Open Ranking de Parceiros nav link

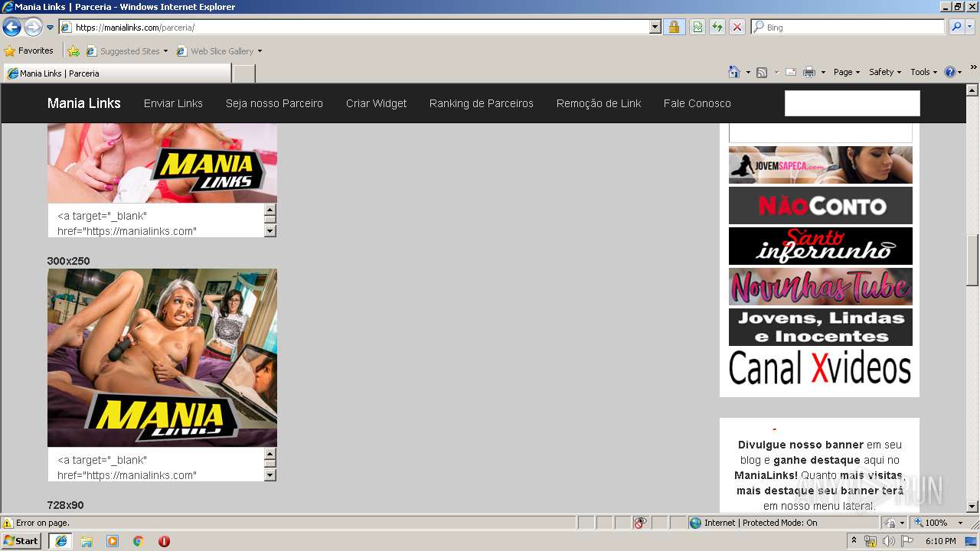(482, 103)
